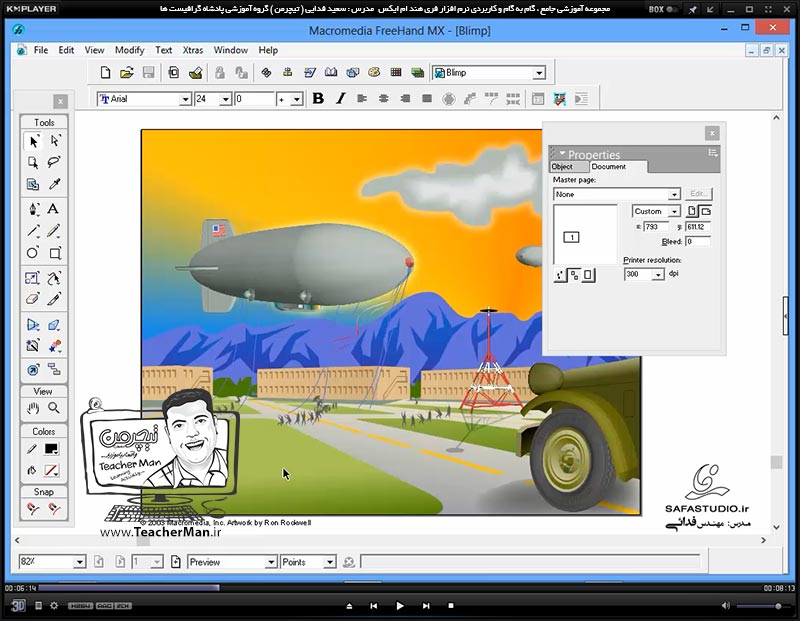Screen dimensions: 800x621
Task: Choose the Scale tool
Action: pos(32,278)
